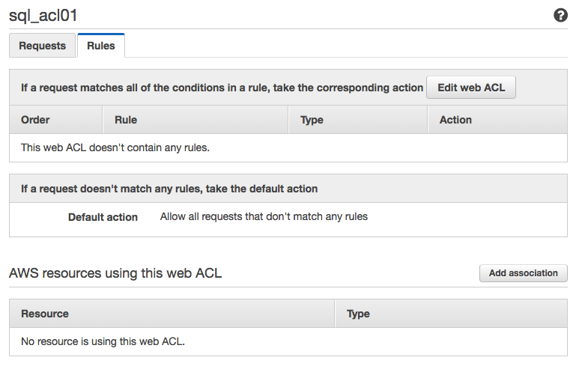Click the Type header in rules table

pyautogui.click(x=312, y=120)
